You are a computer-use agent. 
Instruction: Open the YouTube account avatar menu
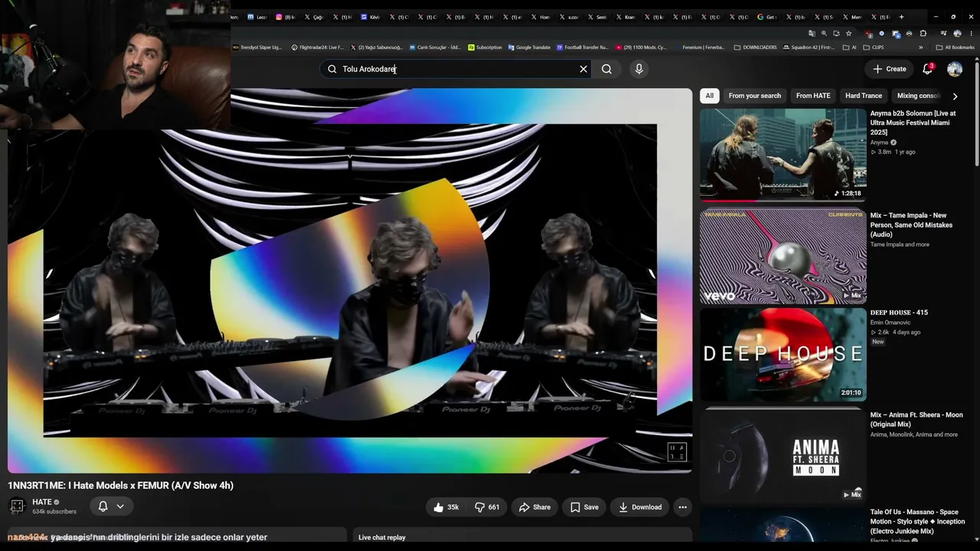click(955, 69)
